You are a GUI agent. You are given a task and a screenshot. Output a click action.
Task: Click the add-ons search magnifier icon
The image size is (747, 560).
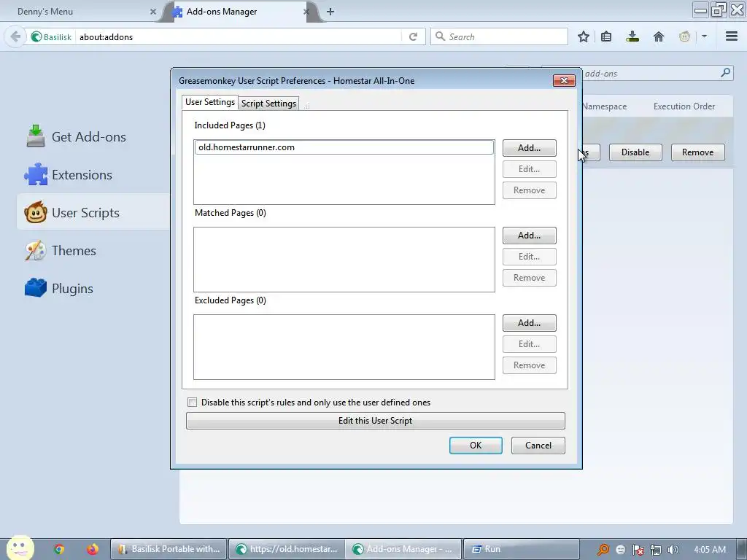pos(725,73)
